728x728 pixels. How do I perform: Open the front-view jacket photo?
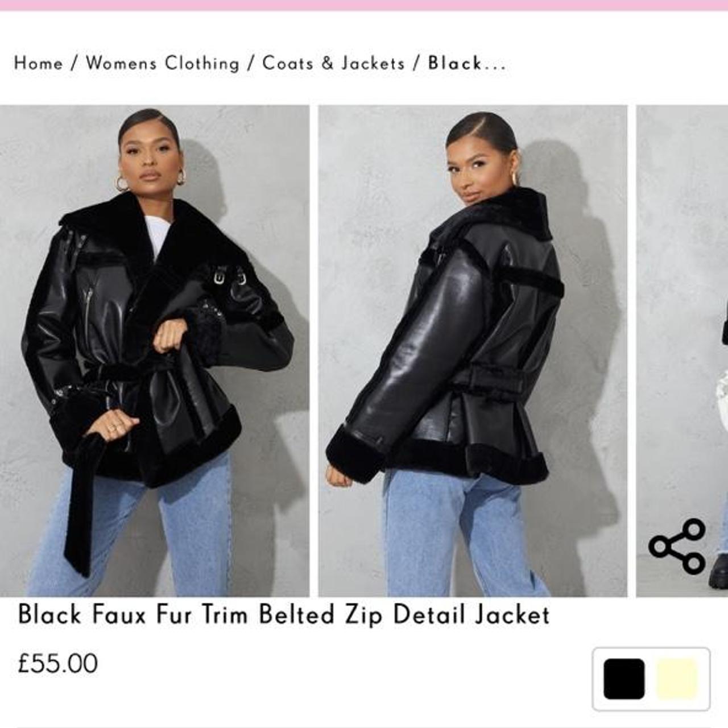[154, 351]
